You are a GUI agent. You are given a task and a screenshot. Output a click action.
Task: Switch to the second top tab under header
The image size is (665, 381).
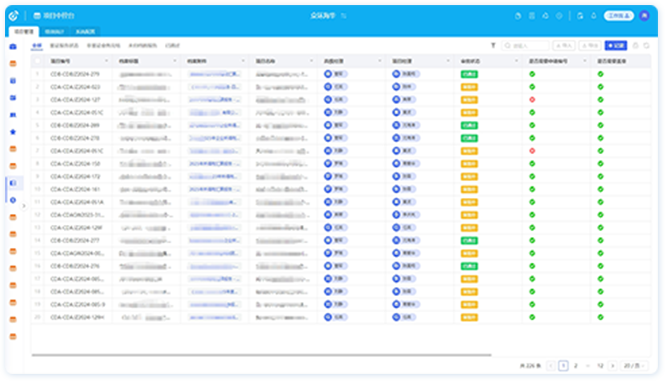pyautogui.click(x=54, y=31)
